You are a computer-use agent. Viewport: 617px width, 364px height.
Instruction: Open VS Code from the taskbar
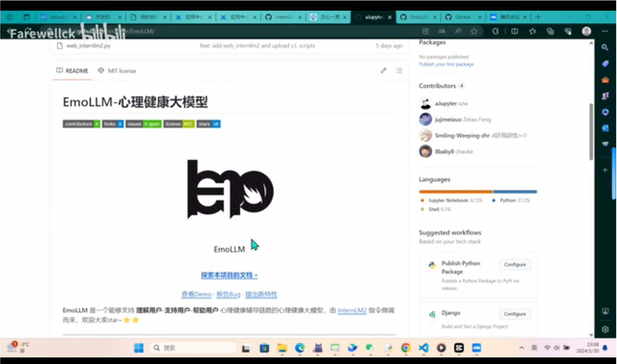(423, 348)
